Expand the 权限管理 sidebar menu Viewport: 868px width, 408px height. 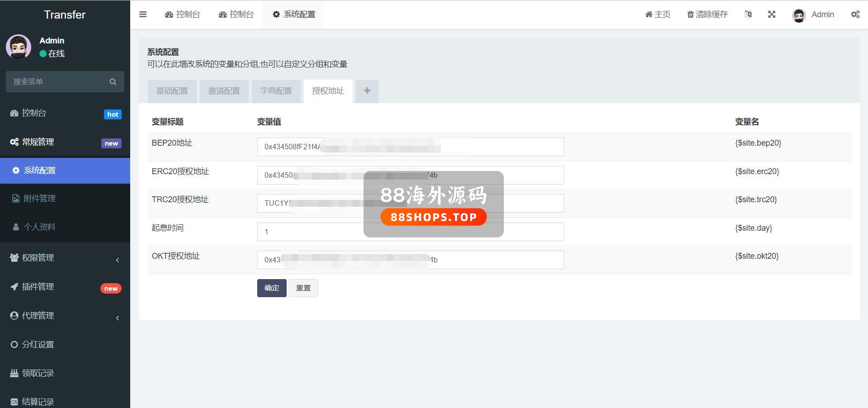pos(65,258)
